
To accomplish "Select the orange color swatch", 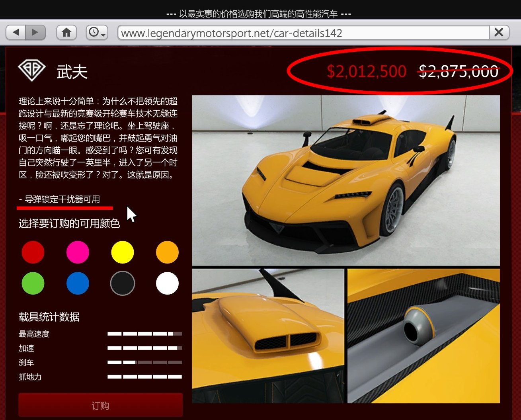I will point(167,252).
